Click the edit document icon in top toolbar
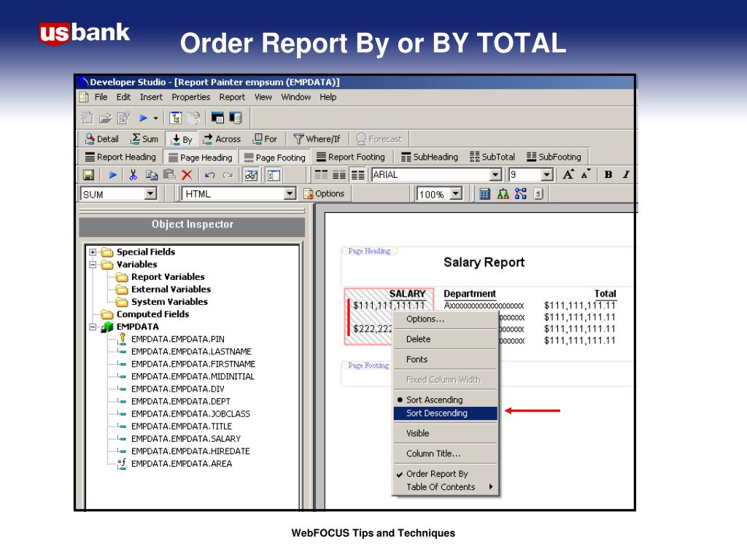The width and height of the screenshot is (747, 560). (124, 117)
